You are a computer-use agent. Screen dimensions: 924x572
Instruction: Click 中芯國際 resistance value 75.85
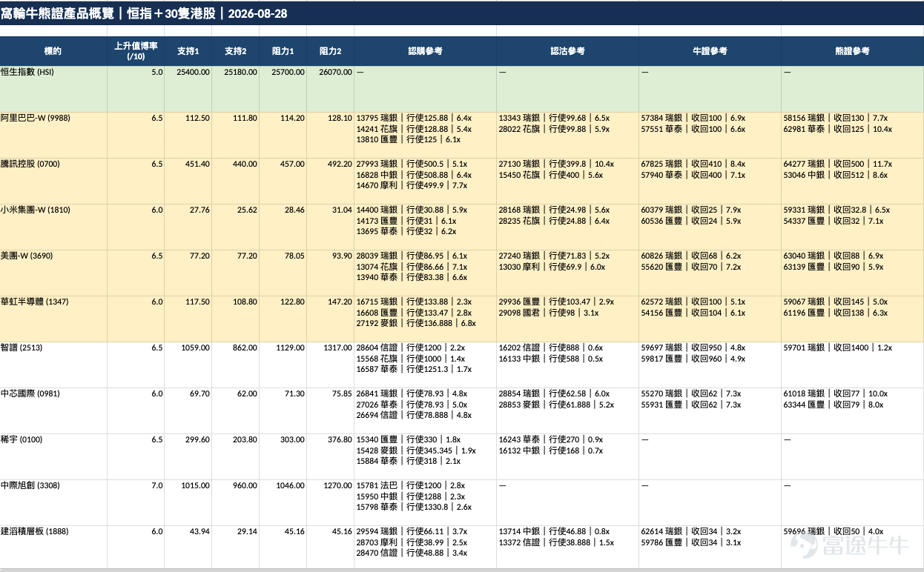pos(342,393)
